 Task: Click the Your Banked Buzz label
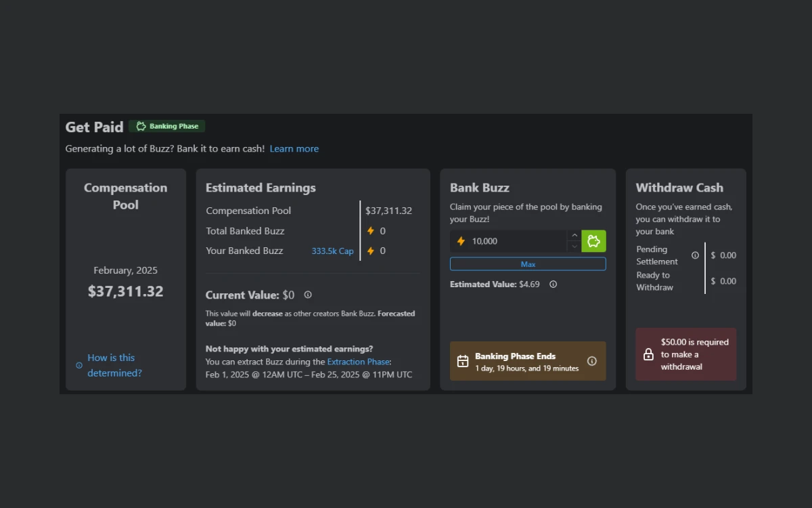click(x=244, y=251)
